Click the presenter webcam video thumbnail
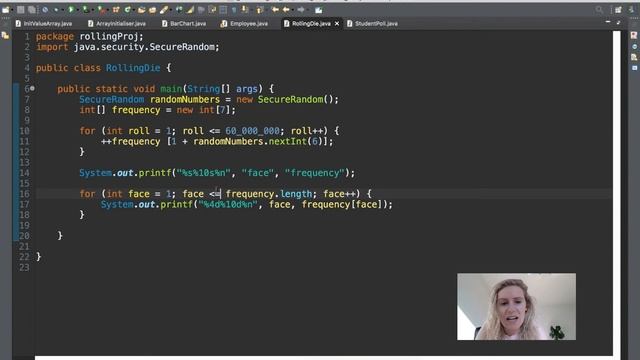Viewport: 640px width, 360px height. (x=516, y=307)
